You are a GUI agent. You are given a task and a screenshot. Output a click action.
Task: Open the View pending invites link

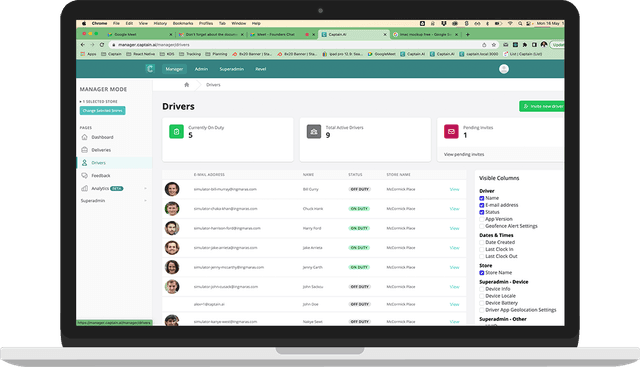tap(464, 154)
